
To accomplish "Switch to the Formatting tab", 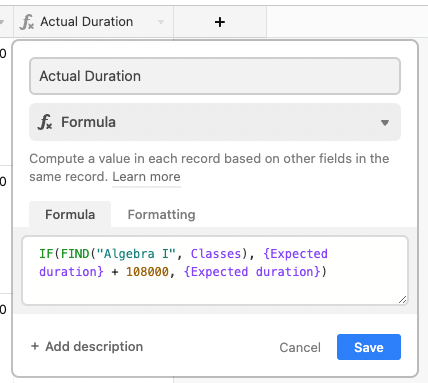I will (x=161, y=214).
